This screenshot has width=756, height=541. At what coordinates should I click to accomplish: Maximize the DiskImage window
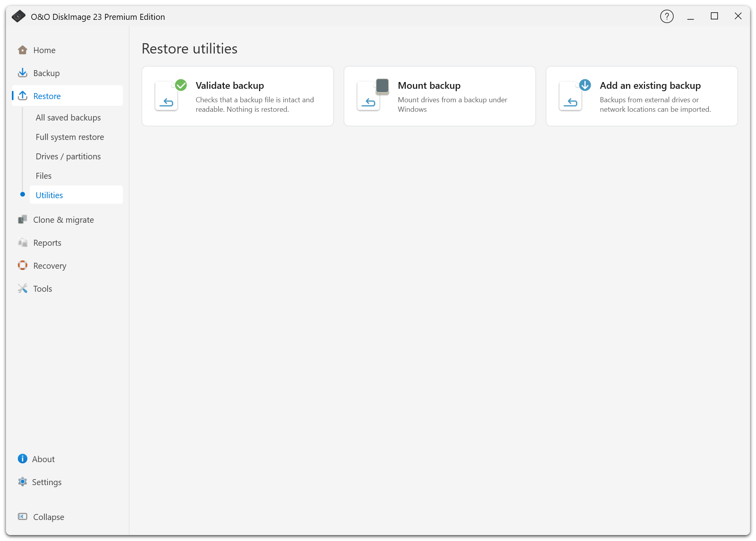[x=714, y=16]
